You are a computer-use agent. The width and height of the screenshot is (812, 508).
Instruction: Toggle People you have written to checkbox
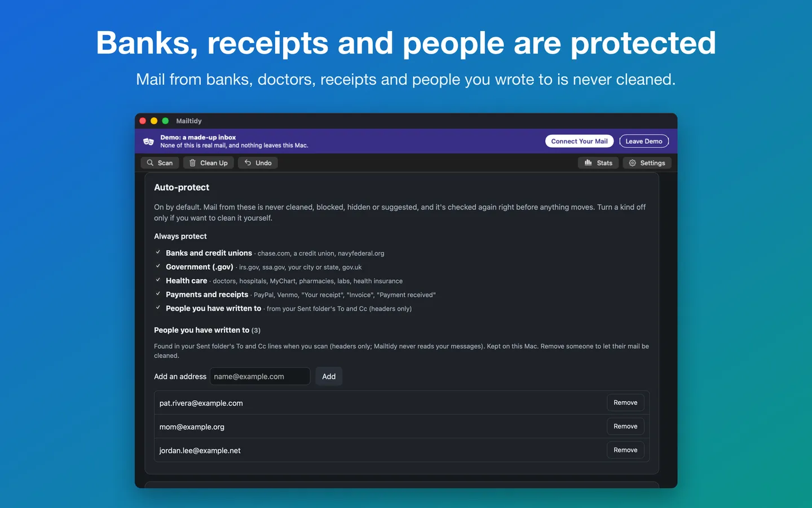[158, 308]
